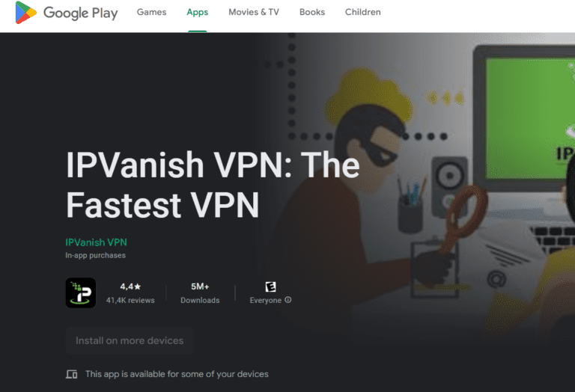Click the 5M+ Downloads stat
This screenshot has width=575, height=392.
pyautogui.click(x=200, y=293)
